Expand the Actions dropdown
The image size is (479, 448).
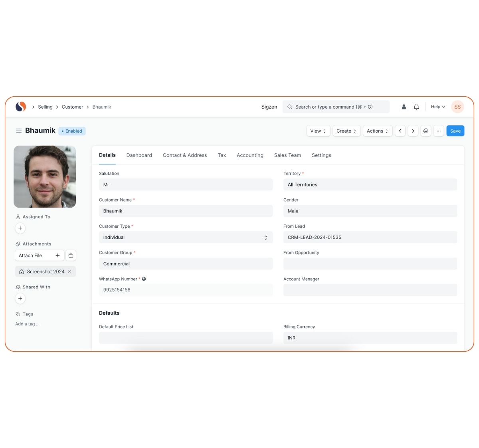(x=377, y=131)
